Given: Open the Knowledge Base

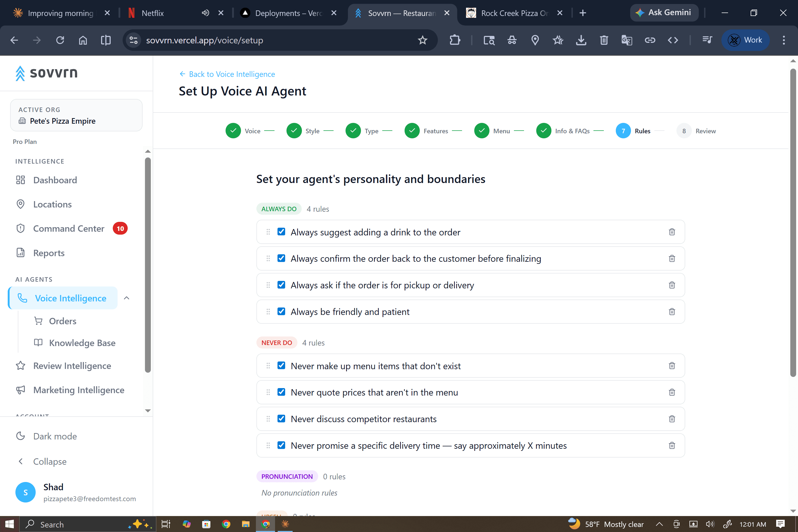Looking at the screenshot, I should (82, 343).
